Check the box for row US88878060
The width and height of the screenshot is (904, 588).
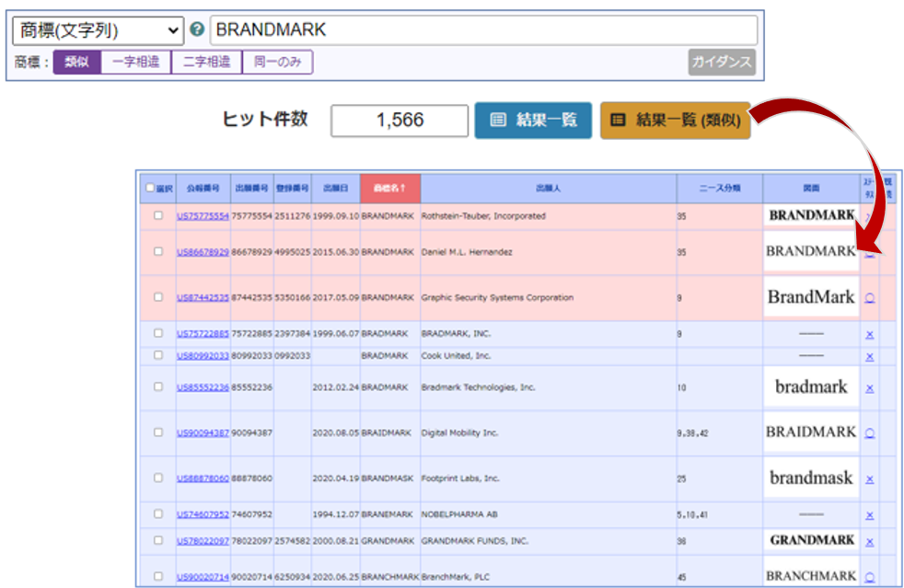click(158, 478)
